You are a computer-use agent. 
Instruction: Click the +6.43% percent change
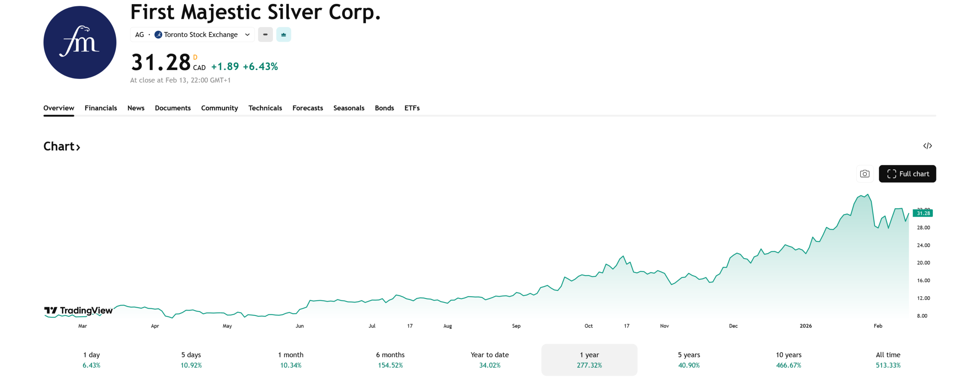click(x=260, y=67)
